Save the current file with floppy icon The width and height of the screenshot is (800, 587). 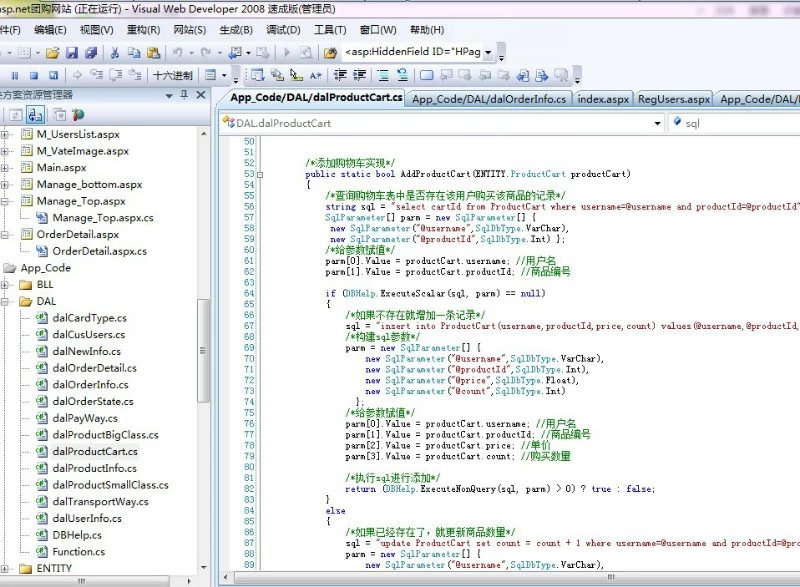[72, 53]
